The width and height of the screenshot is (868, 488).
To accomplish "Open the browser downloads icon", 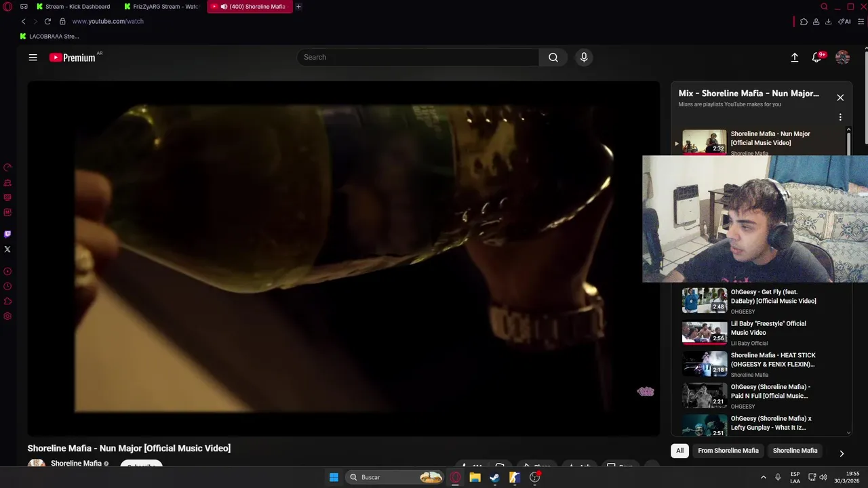I will [828, 22].
